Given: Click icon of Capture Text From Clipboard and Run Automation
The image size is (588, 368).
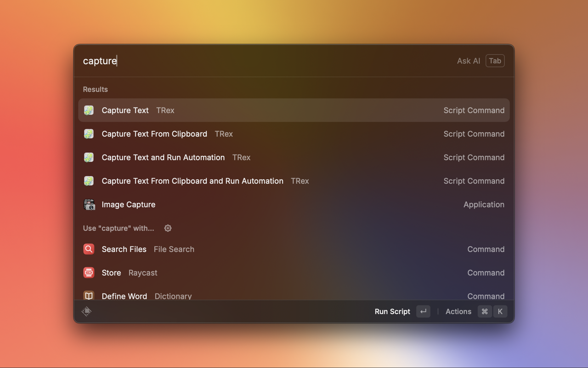Looking at the screenshot, I should click(x=89, y=181).
